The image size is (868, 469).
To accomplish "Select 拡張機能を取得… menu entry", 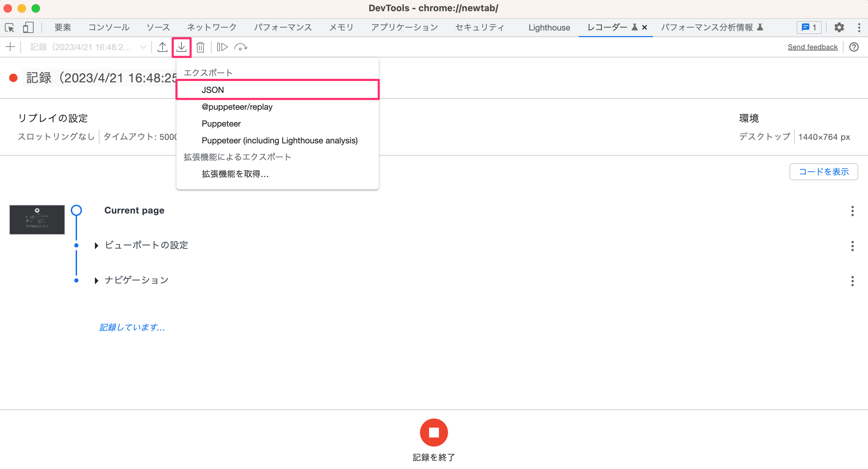I will pos(277,174).
